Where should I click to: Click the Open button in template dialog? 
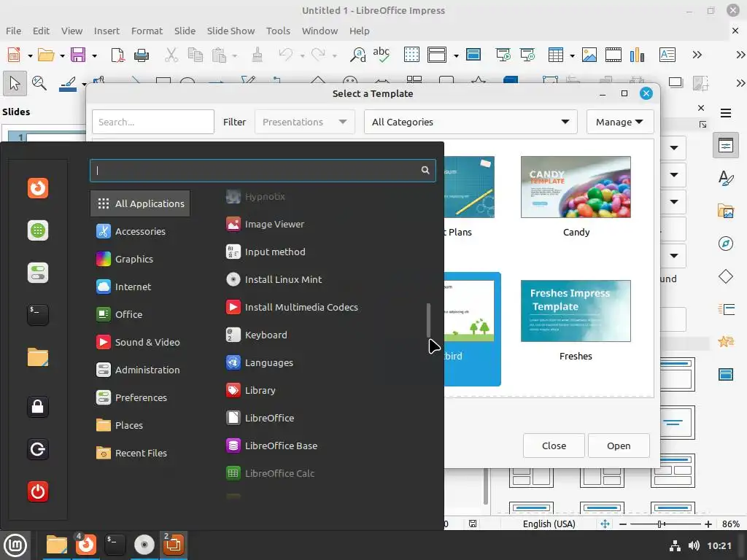tap(619, 446)
